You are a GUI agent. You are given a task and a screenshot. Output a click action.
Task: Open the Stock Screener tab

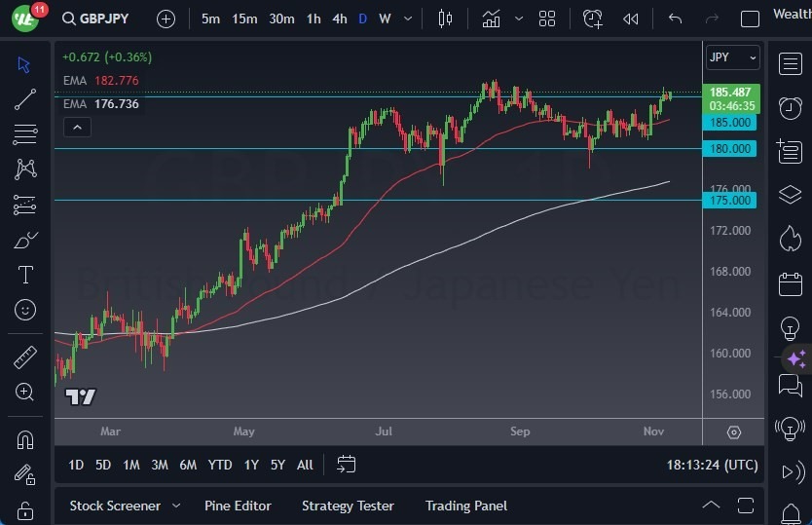[115, 506]
